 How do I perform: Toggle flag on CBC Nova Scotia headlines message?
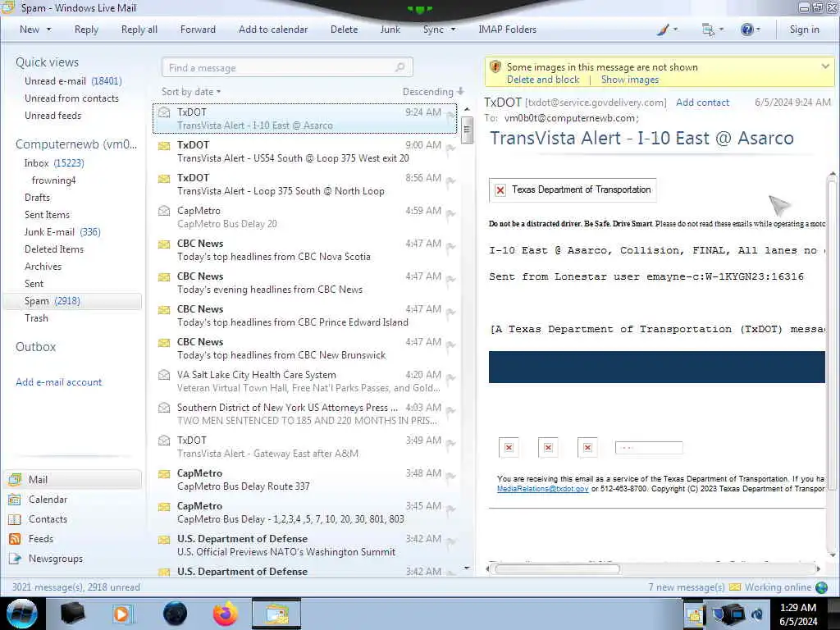click(x=450, y=247)
